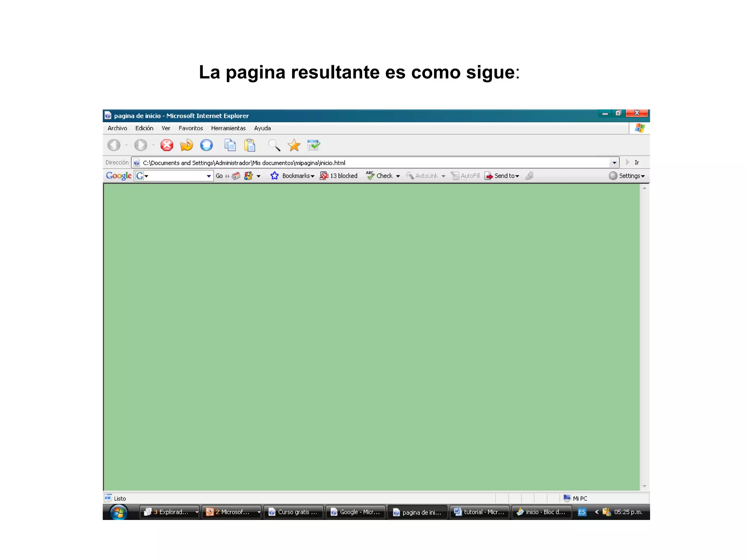Screen dimensions: 747x560
Task: Open the Google toolbar Settings menu
Action: coord(627,176)
